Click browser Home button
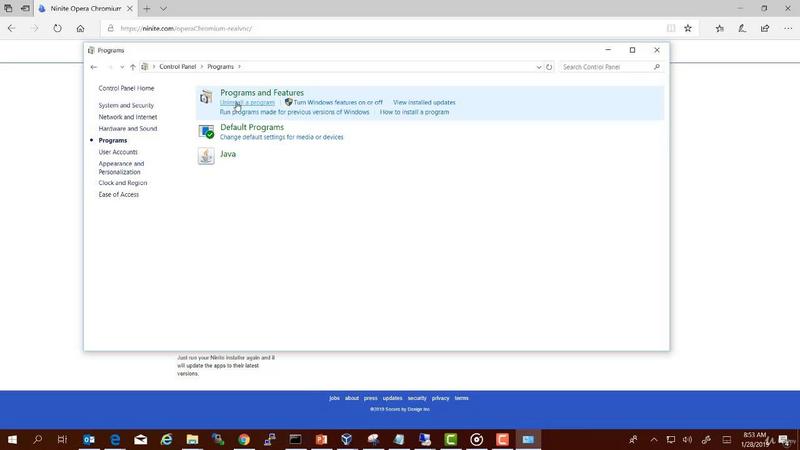800x450 pixels. (x=81, y=29)
